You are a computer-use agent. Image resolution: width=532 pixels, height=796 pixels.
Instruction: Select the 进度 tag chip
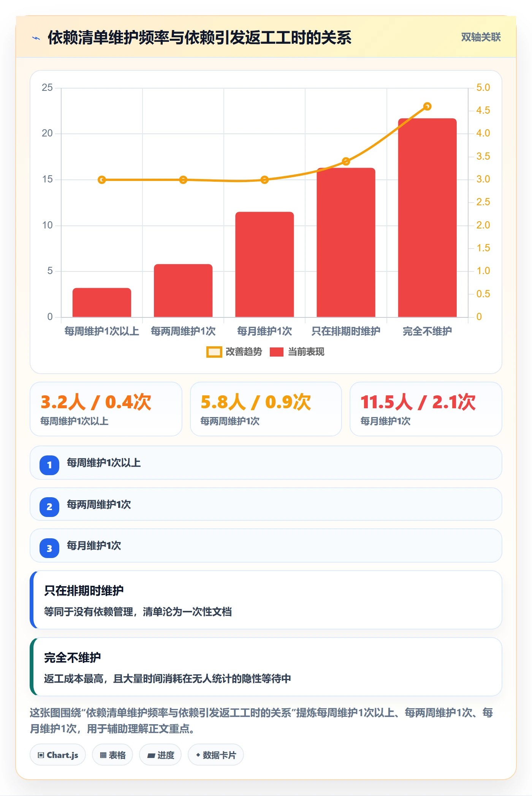click(x=160, y=755)
